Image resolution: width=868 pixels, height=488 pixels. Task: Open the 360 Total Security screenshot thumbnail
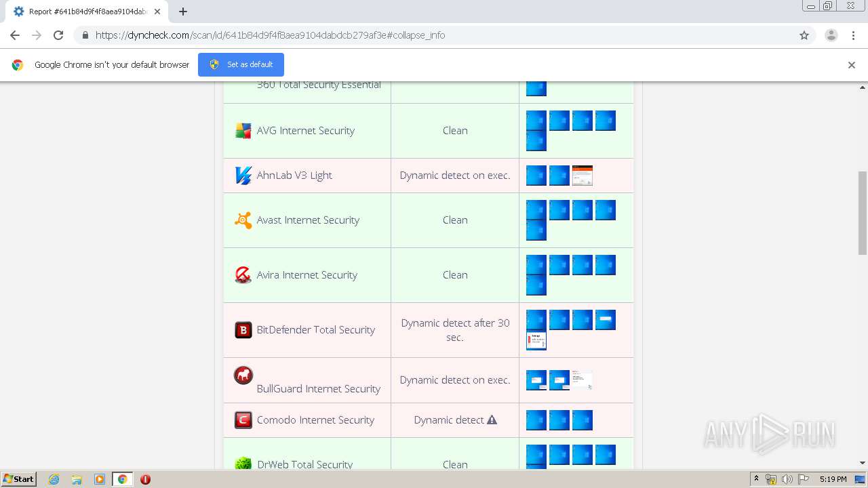click(x=536, y=88)
